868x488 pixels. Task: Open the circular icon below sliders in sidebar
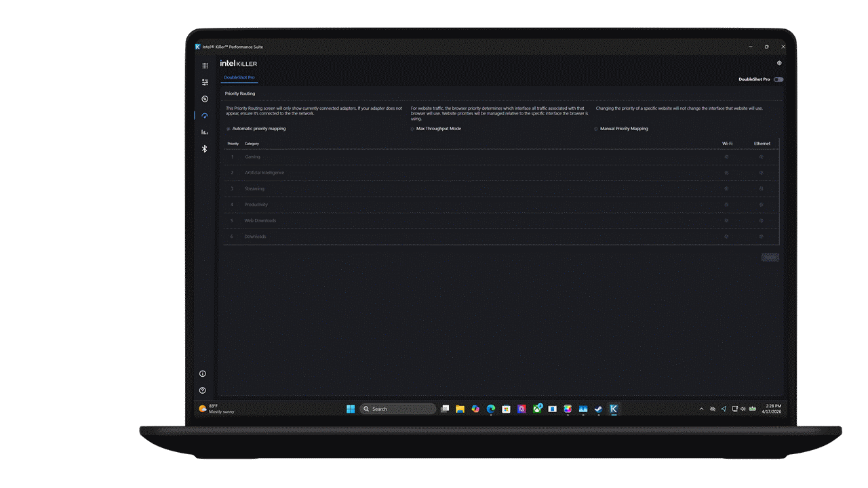[205, 99]
